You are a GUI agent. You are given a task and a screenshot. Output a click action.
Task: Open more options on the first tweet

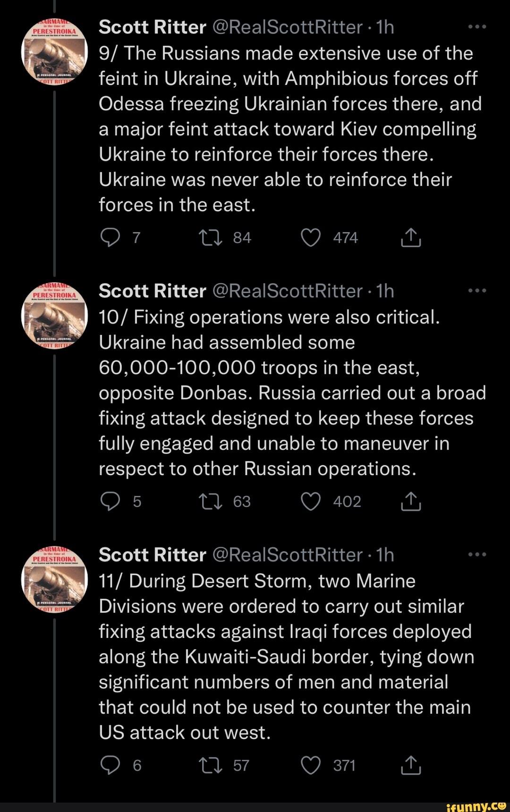pyautogui.click(x=478, y=26)
